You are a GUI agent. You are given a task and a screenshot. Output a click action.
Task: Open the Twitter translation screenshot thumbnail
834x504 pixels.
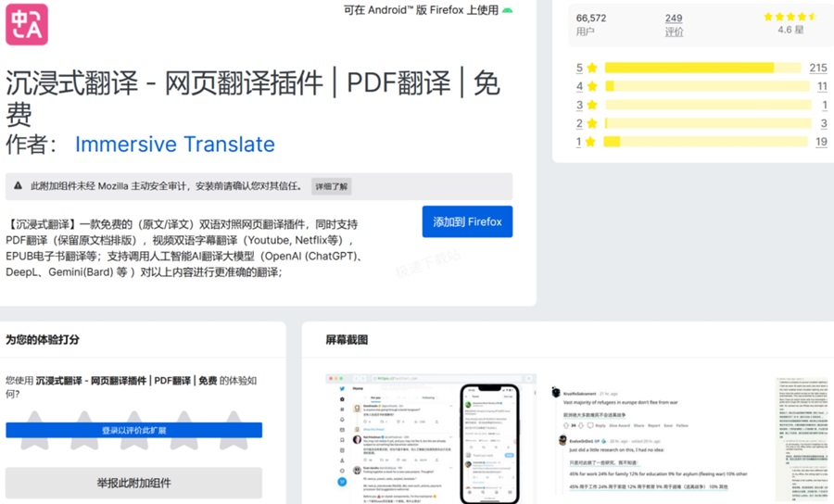(431, 438)
